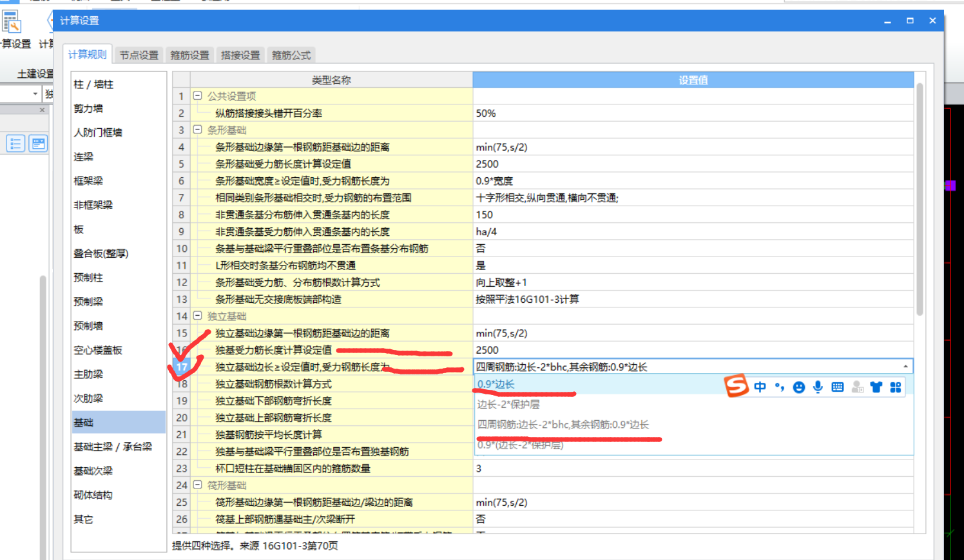The image size is (964, 560).
Task: Switch to 箍筋公式 tab
Action: [291, 55]
